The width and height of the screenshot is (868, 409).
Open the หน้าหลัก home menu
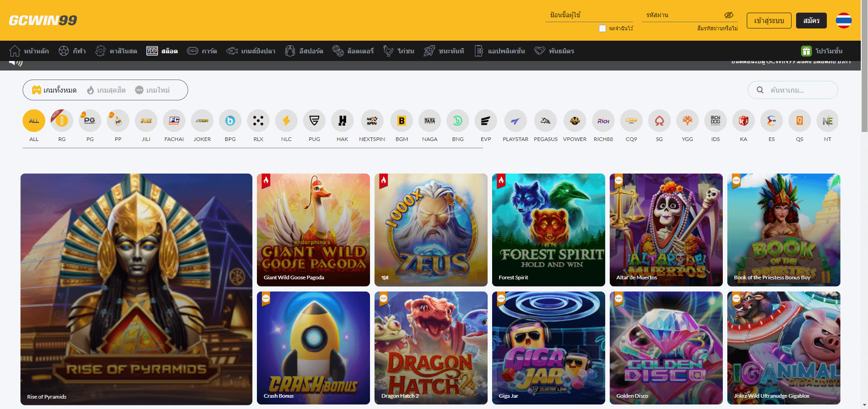click(x=29, y=51)
